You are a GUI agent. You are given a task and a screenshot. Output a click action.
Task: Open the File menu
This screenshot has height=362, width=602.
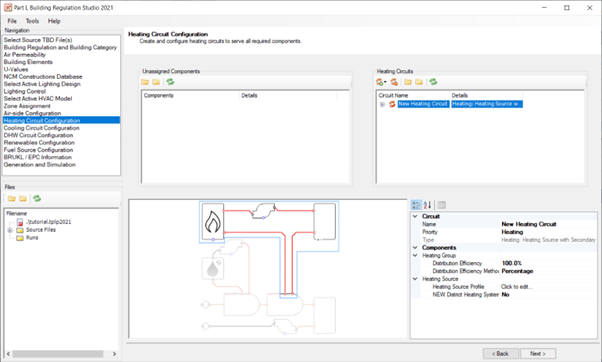[x=12, y=21]
